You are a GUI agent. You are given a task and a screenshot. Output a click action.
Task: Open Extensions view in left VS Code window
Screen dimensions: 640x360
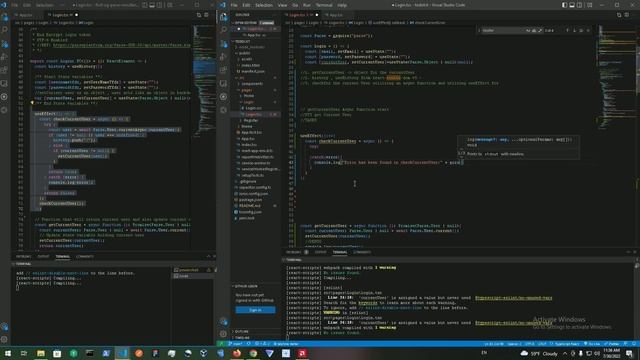[4, 70]
